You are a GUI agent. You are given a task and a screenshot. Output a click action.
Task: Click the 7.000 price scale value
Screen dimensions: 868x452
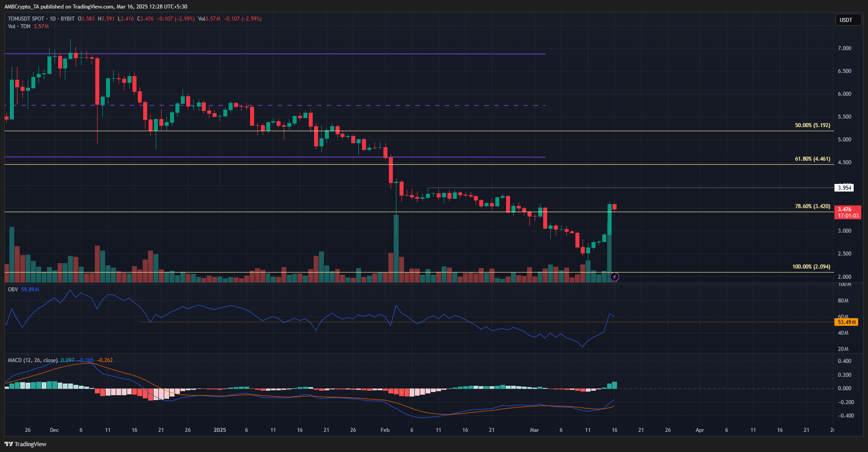point(844,48)
